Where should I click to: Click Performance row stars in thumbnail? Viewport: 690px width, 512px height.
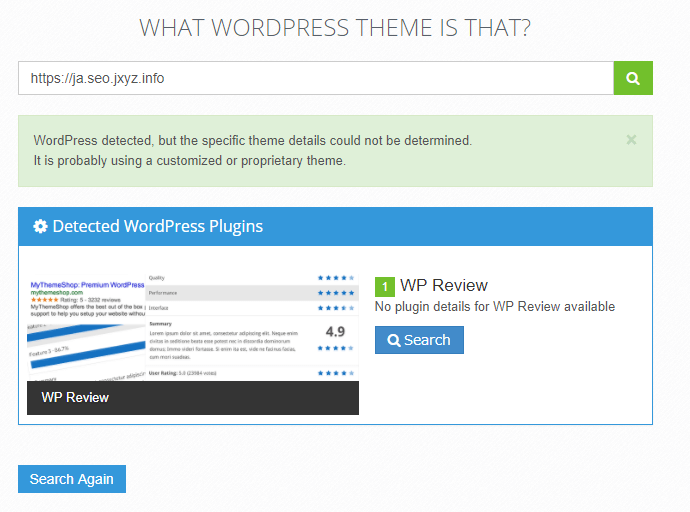pos(335,294)
